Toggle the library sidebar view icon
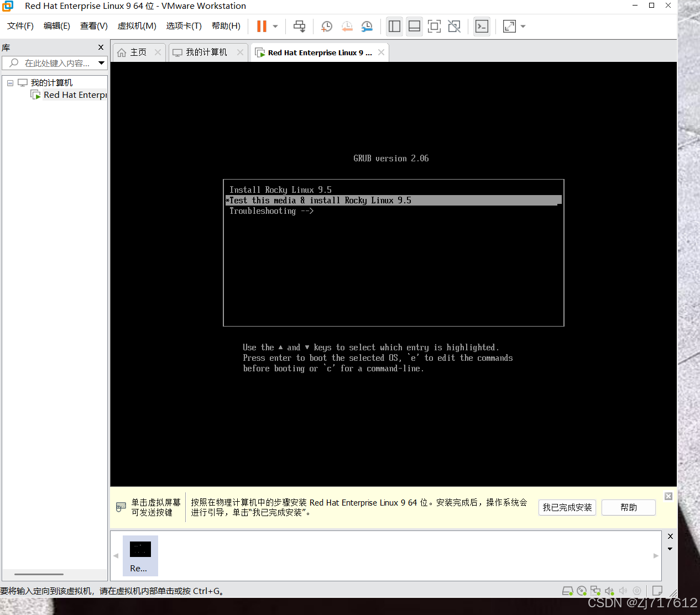 tap(394, 26)
